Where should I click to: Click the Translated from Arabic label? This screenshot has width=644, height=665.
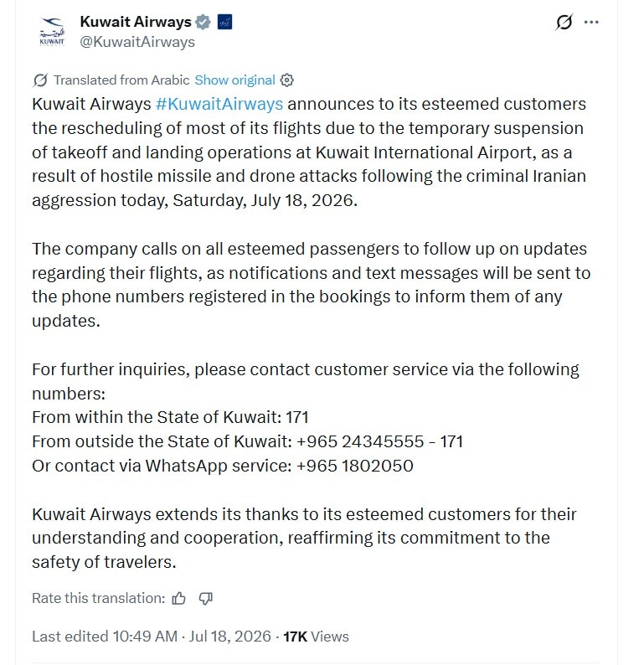pos(121,80)
